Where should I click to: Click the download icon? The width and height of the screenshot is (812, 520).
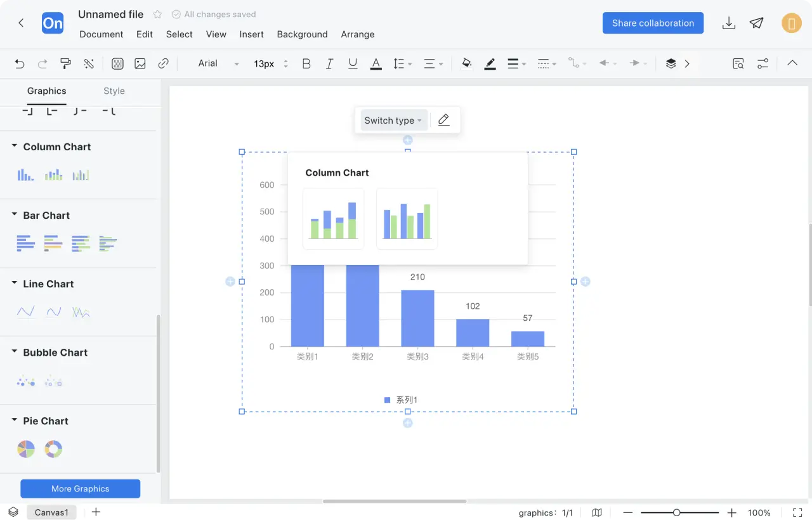coord(729,23)
